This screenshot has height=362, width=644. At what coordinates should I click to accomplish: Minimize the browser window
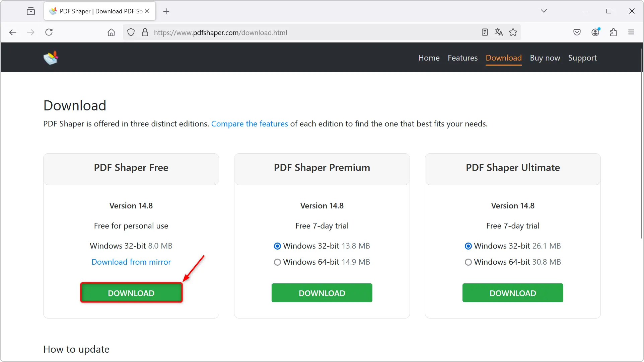(586, 11)
